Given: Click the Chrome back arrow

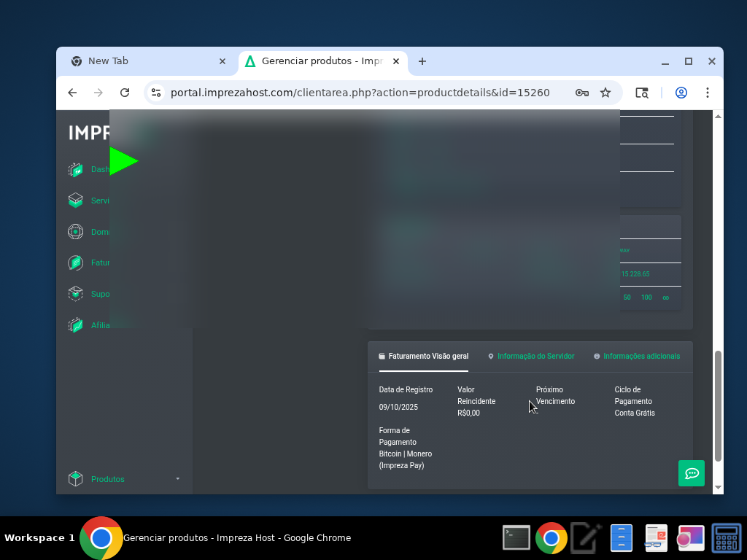Looking at the screenshot, I should click(x=72, y=93).
